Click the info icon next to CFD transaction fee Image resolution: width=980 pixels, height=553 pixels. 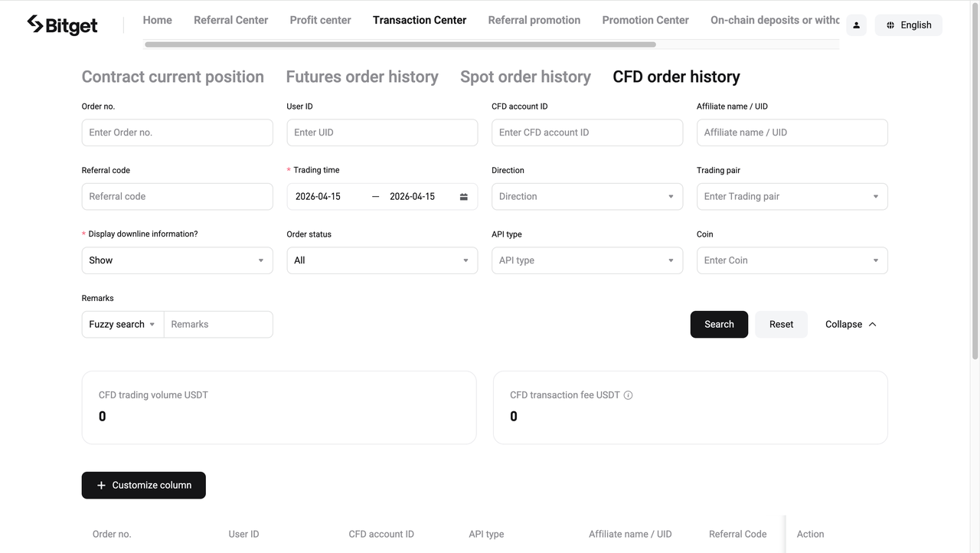[x=628, y=394]
